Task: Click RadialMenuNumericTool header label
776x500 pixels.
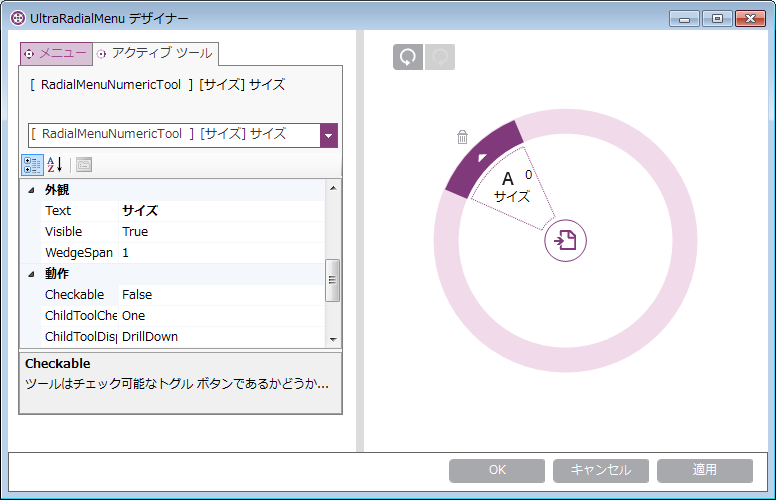Action: click(x=157, y=85)
